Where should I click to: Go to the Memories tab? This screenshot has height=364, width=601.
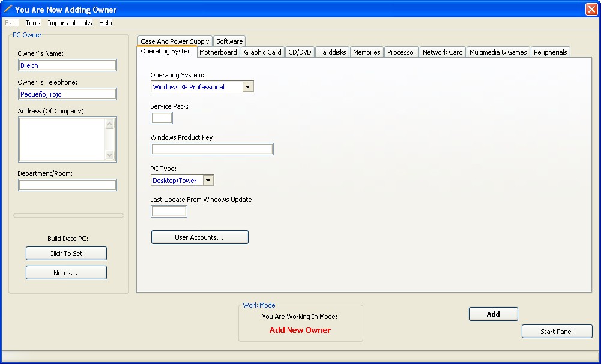click(x=366, y=52)
